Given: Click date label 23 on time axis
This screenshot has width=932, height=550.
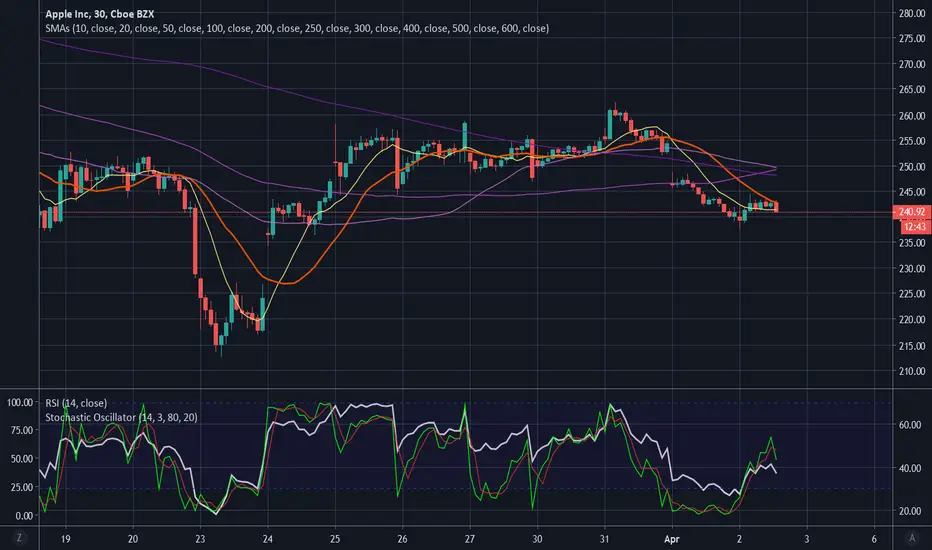Looking at the screenshot, I should (x=200, y=539).
